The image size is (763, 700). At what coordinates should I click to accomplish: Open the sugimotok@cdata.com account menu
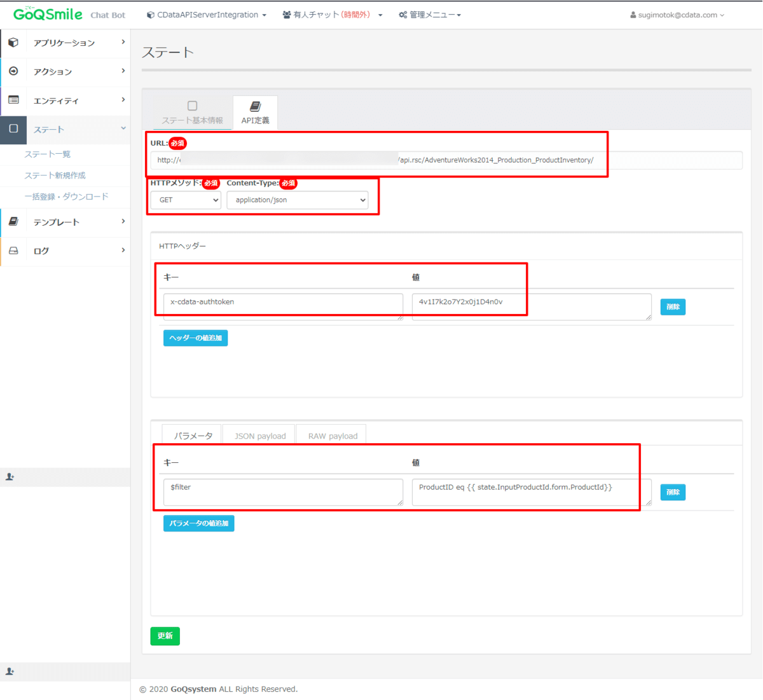[677, 15]
